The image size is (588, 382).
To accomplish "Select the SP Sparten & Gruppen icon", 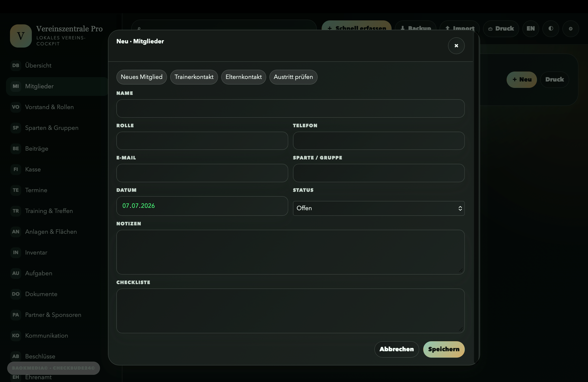I will click(16, 128).
